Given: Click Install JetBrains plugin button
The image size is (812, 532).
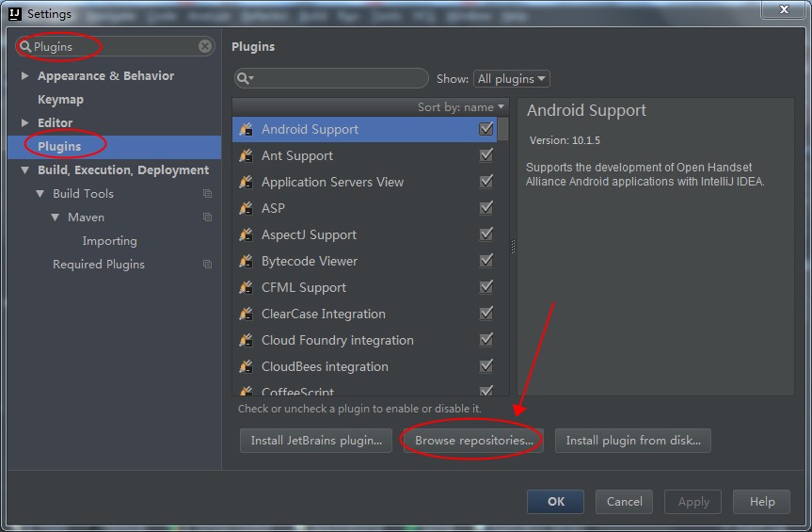Looking at the screenshot, I should pyautogui.click(x=316, y=441).
